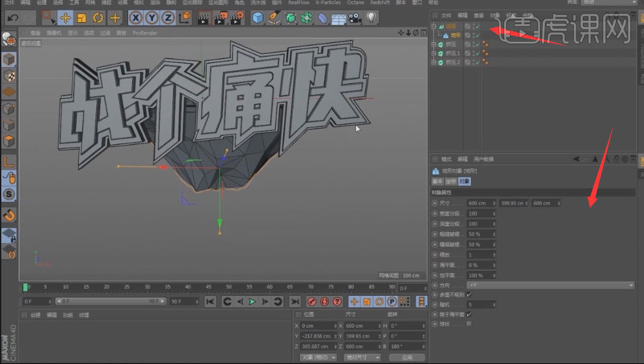Add a Cube primitive object

coord(258,18)
